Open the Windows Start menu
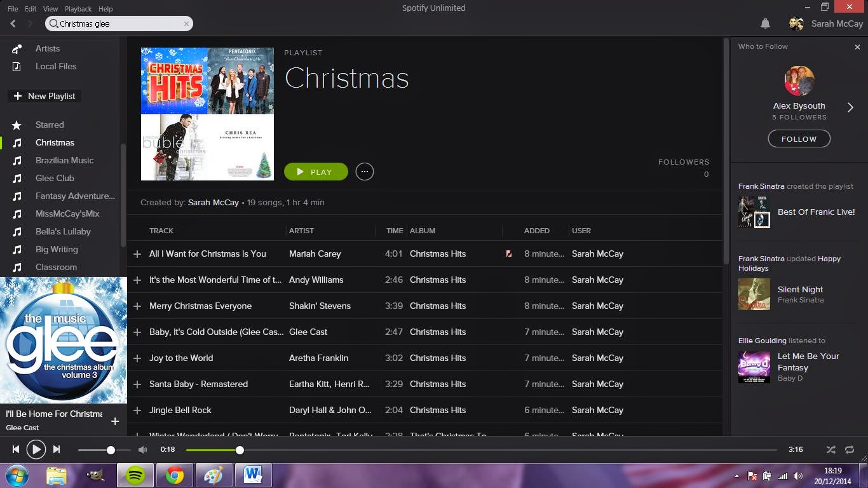 coord(17,475)
